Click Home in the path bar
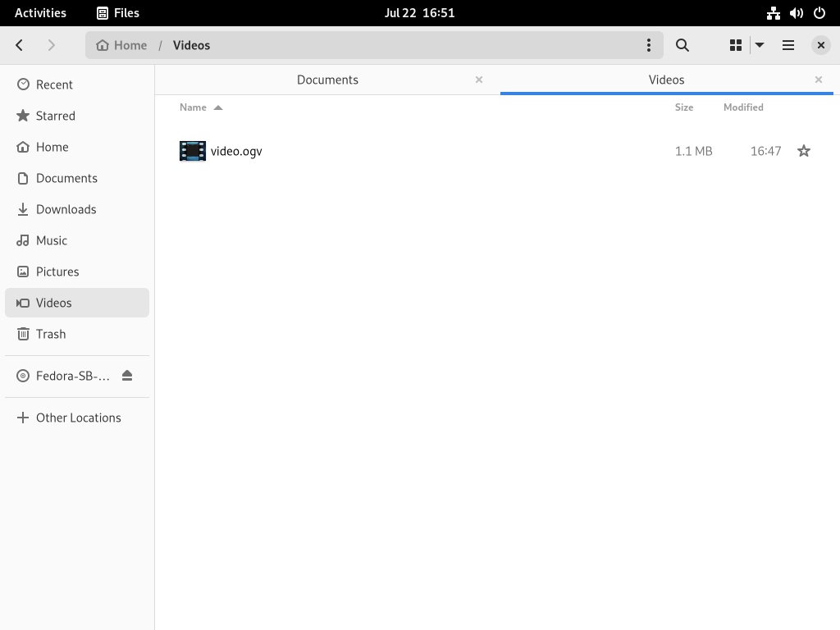840x630 pixels. (x=121, y=45)
